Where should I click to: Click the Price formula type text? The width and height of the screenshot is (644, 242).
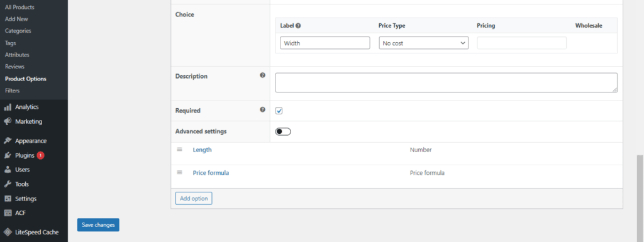click(427, 173)
